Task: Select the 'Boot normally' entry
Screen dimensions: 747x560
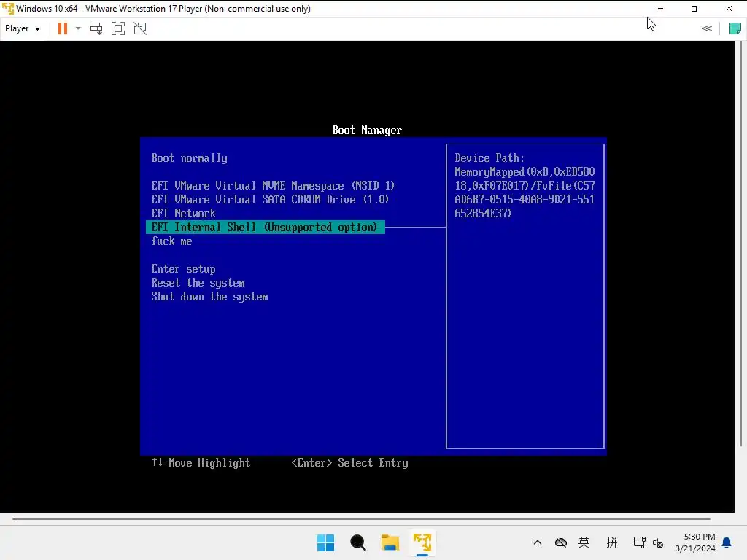Action: [189, 158]
